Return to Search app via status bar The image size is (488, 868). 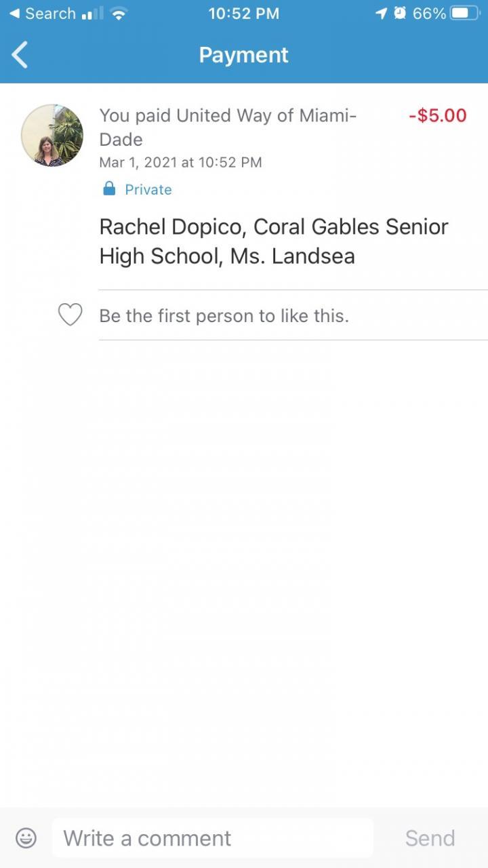(x=42, y=14)
